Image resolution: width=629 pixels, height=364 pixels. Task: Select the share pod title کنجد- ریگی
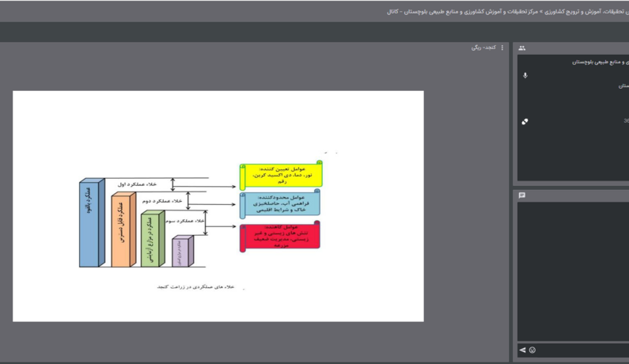[483, 47]
